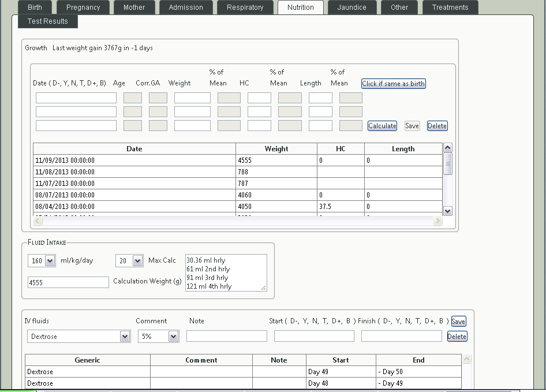The image size is (546, 392).
Task: Select the 11/09/2013 row in growth table
Action: [x=134, y=160]
